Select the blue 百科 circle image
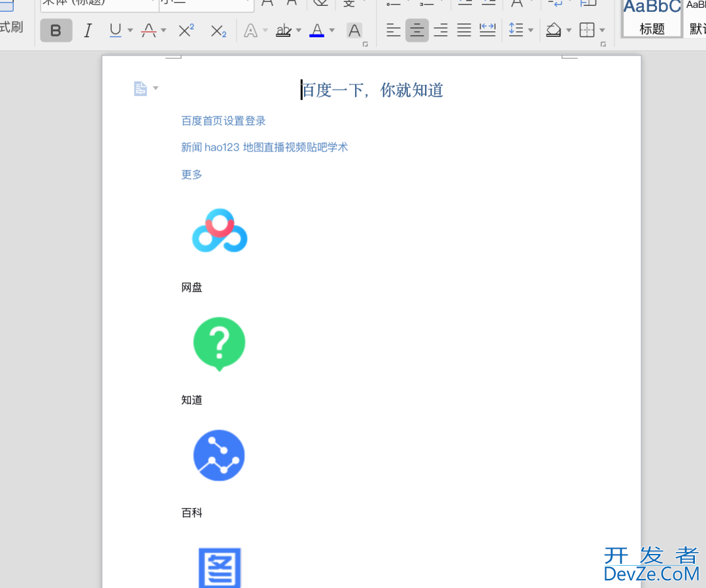The height and width of the screenshot is (588, 706). tap(219, 455)
